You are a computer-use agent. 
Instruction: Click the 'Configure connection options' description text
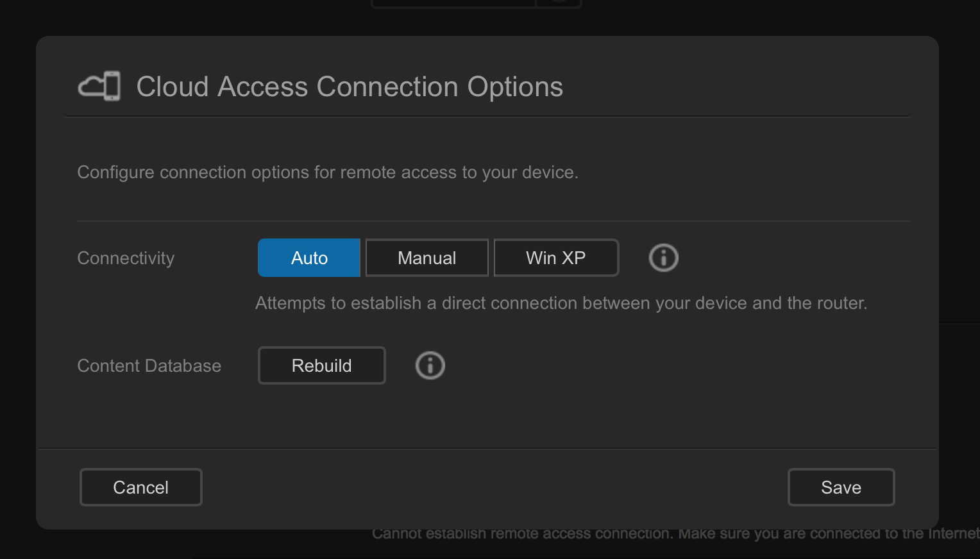point(327,172)
